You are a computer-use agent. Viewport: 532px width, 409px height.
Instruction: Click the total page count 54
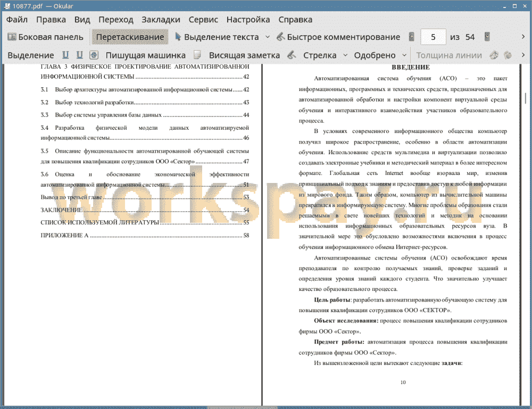point(470,37)
